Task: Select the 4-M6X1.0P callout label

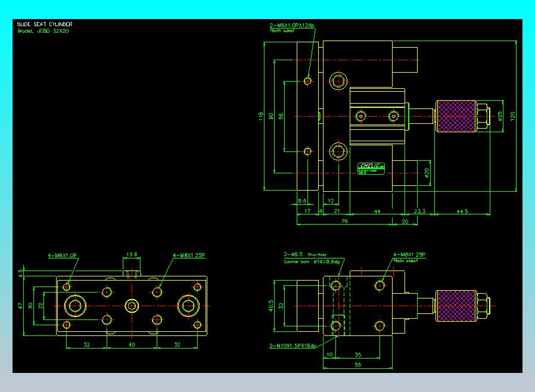Action: click(x=62, y=255)
